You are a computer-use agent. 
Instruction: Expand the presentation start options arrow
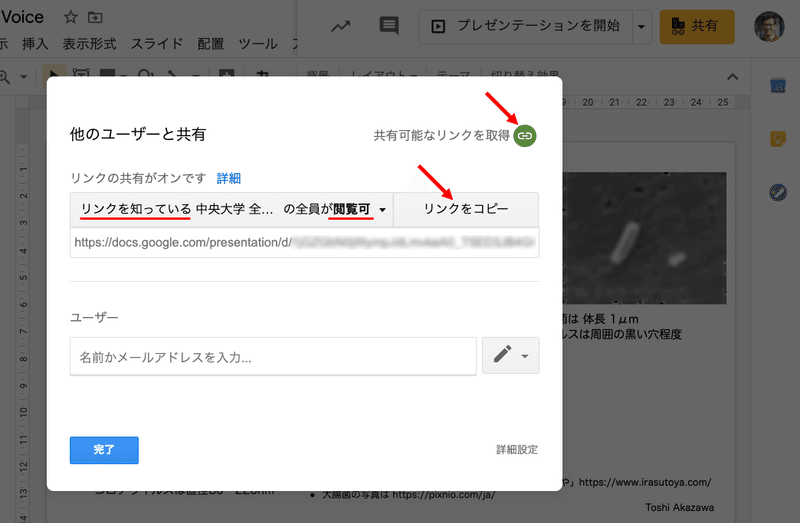(641, 26)
